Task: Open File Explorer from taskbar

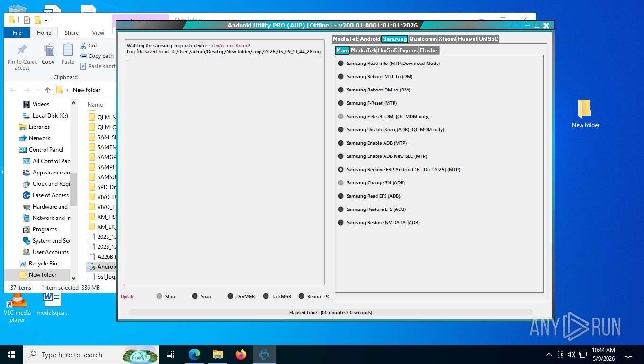Action: [217, 355]
